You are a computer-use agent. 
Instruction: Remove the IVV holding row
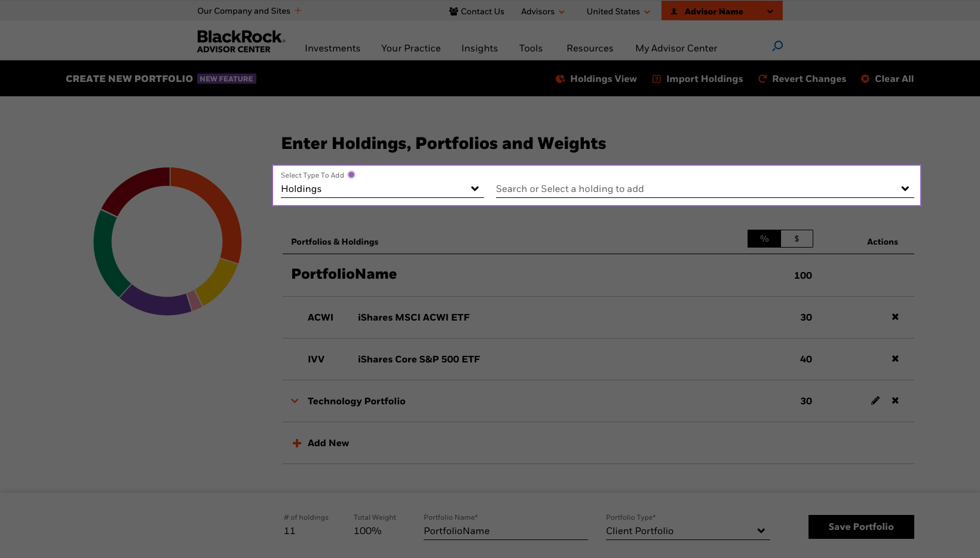point(895,359)
